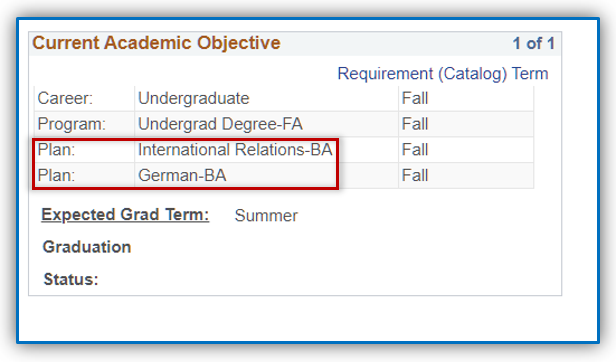Click the Requirement (Catalog) Term header
This screenshot has width=616, height=362.
(x=443, y=74)
